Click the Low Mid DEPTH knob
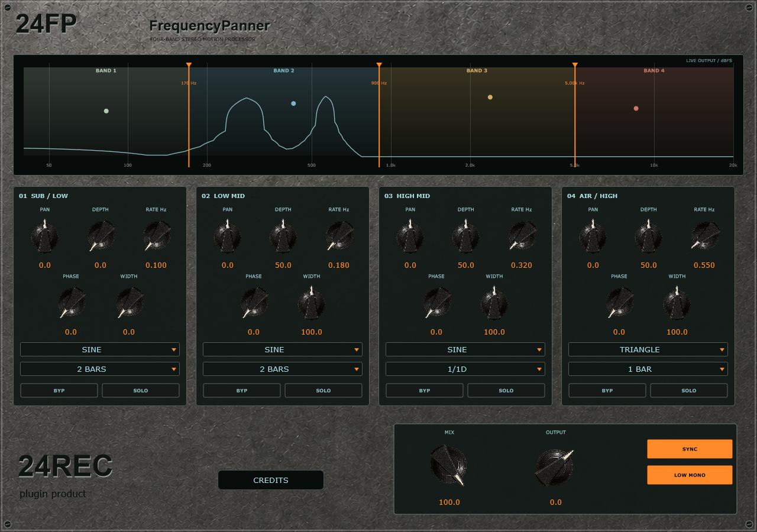The image size is (757, 532). point(283,236)
